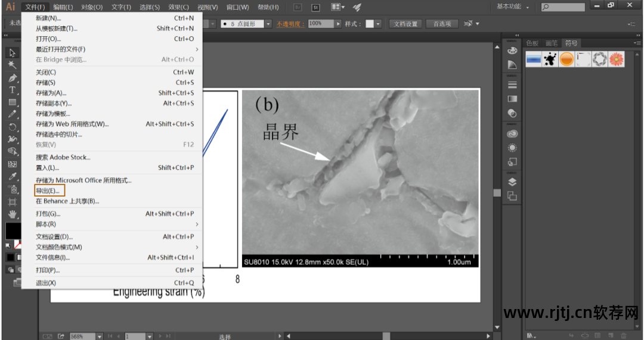Click the 不透明度 opacity link
Image resolution: width=644 pixels, height=340 pixels.
pos(290,24)
